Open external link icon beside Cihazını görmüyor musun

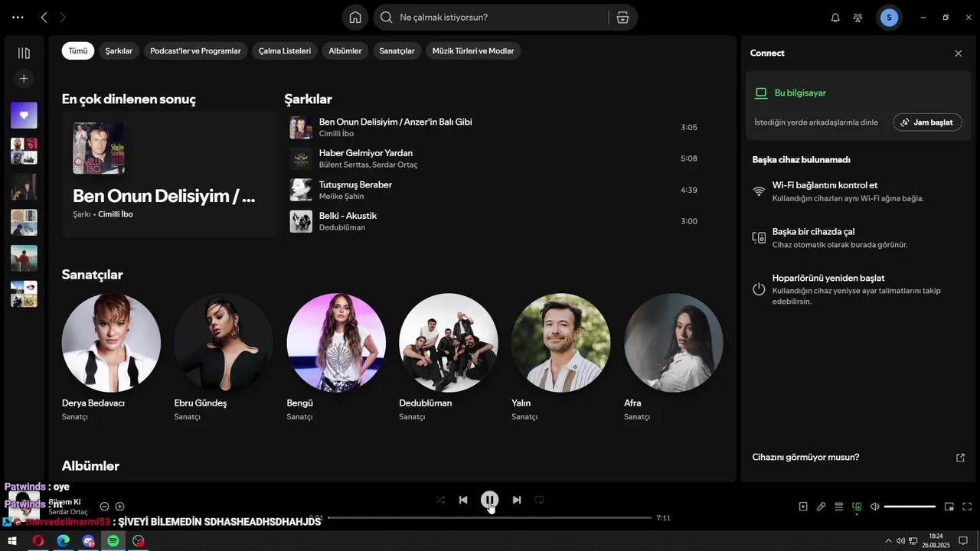click(961, 458)
